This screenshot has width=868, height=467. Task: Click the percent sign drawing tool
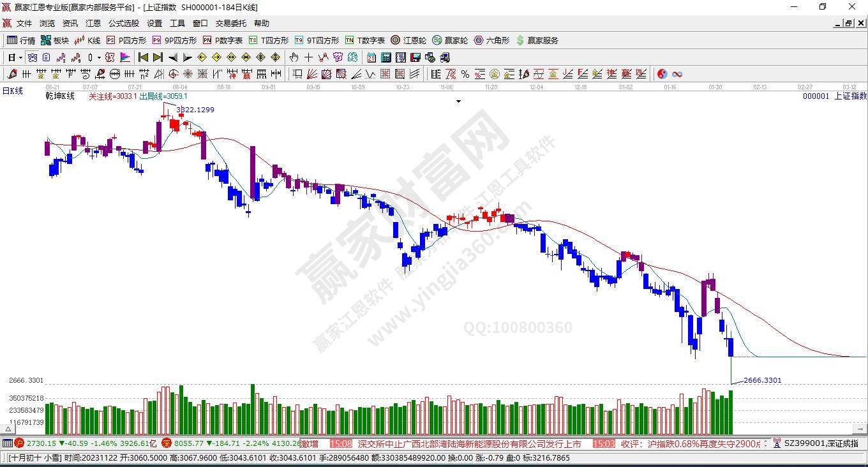click(x=465, y=74)
